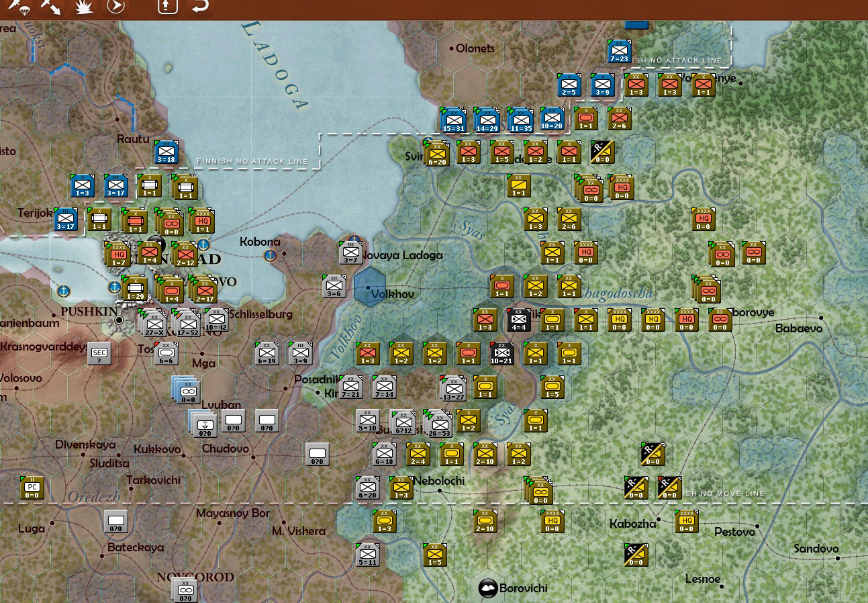Click the Luga town label
This screenshot has height=603, width=868.
pyautogui.click(x=32, y=528)
